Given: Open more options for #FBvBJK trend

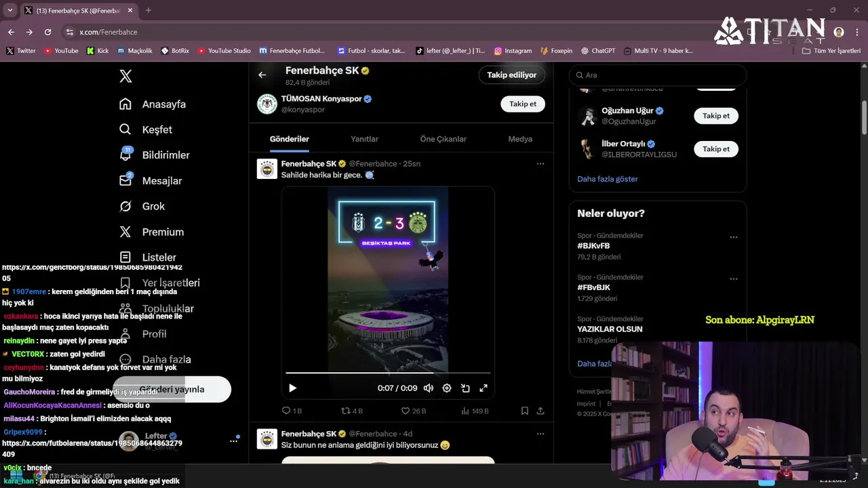Looking at the screenshot, I should pos(734,279).
